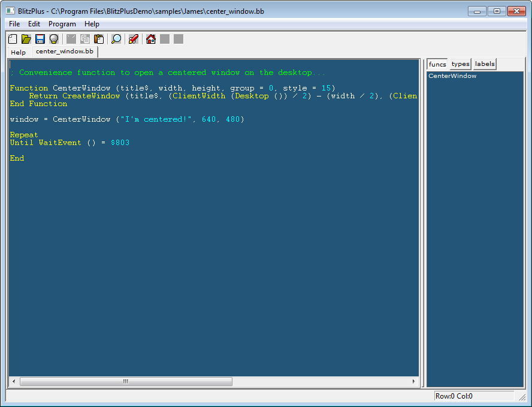This screenshot has height=407, width=532.
Task: Click the greyed-out Copy toolbar icon
Action: click(85, 39)
